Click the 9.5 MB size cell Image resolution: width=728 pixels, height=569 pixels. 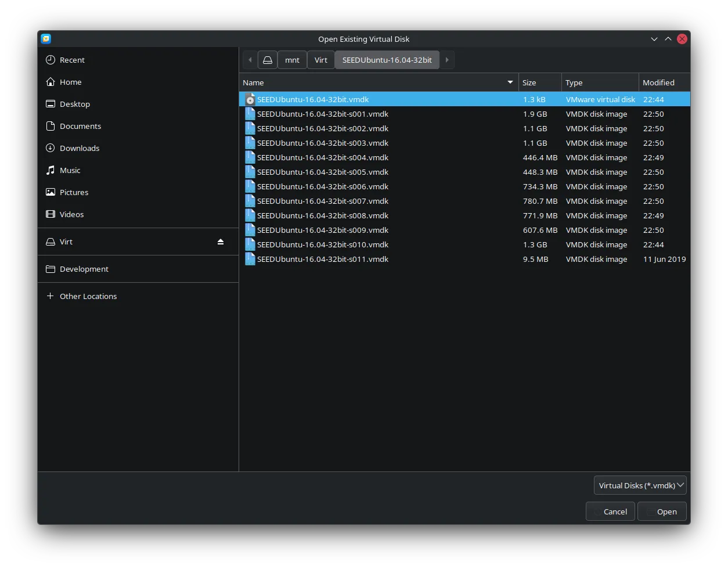(x=535, y=259)
